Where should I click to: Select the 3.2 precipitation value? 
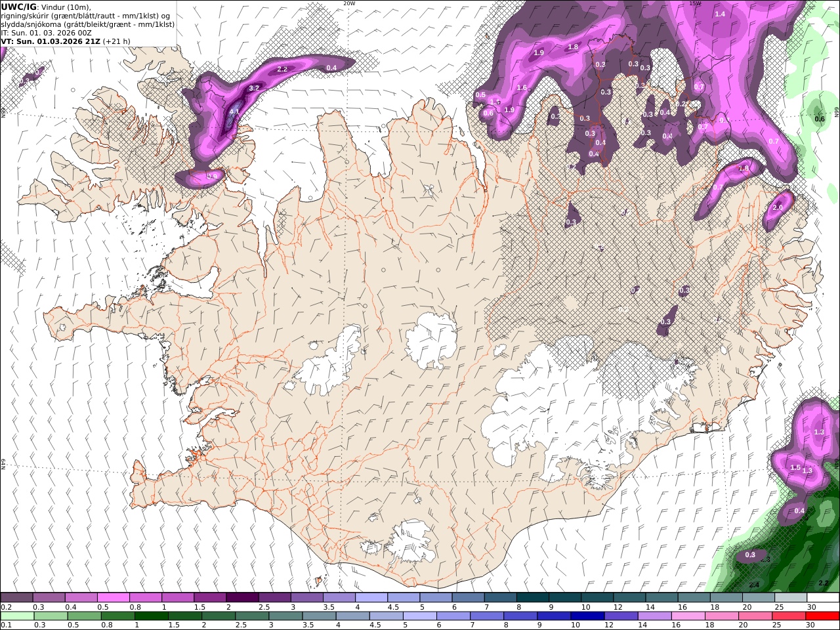(x=255, y=87)
